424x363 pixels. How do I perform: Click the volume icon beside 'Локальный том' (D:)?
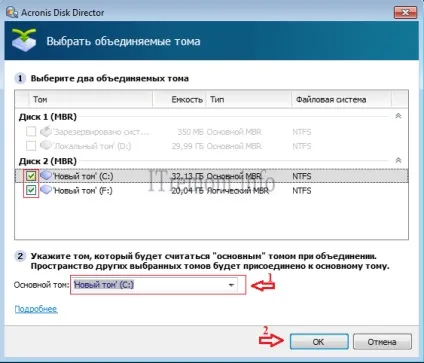pos(46,145)
